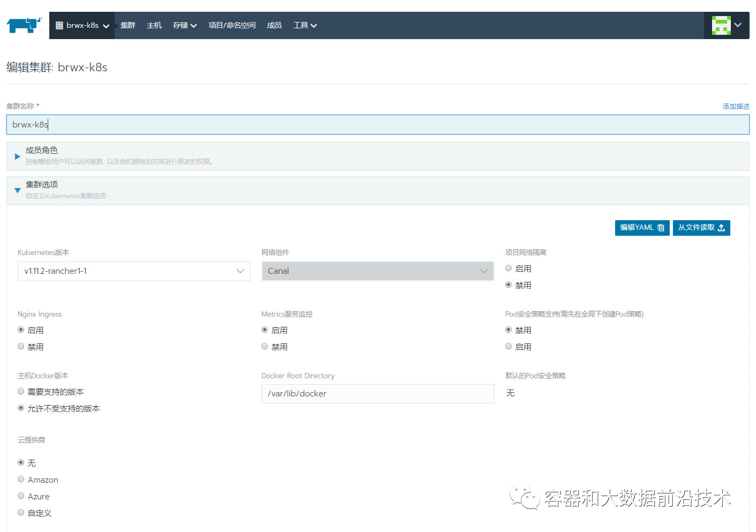Go to 项目/命名空间
756x532 pixels.
pyautogui.click(x=232, y=25)
